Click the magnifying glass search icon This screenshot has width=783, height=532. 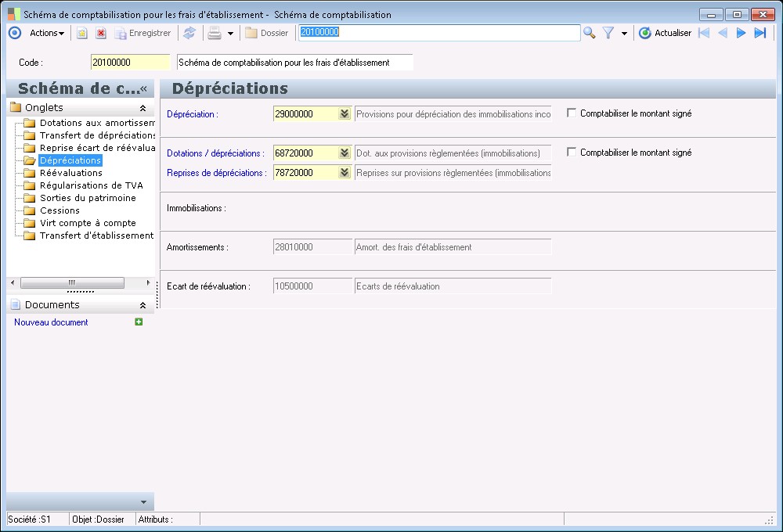click(x=590, y=33)
